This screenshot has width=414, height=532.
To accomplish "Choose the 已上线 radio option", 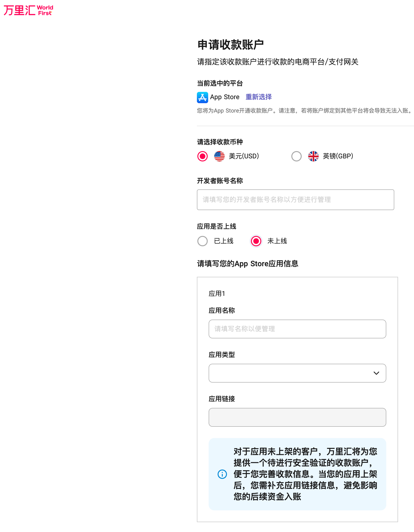I will [202, 241].
